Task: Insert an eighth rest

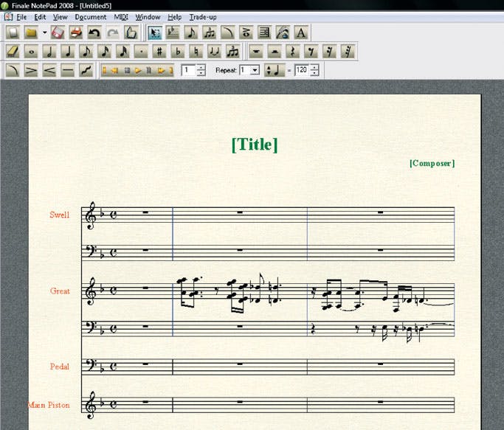Action: coord(311,52)
